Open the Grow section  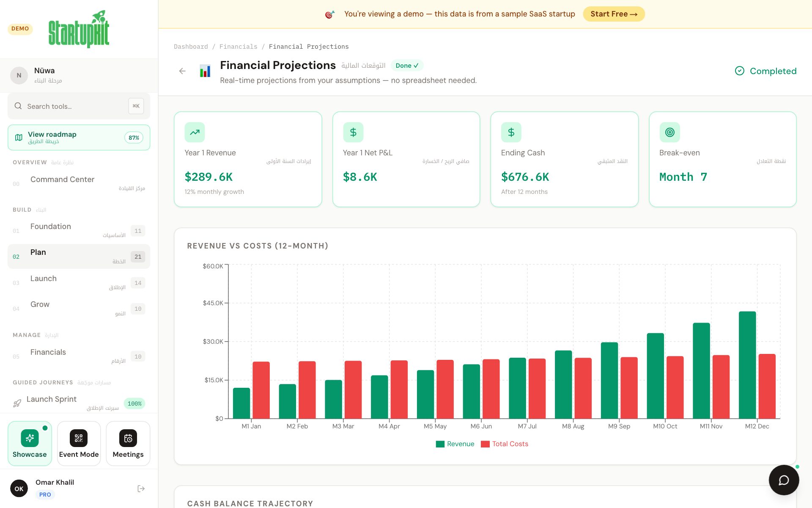pos(79,309)
